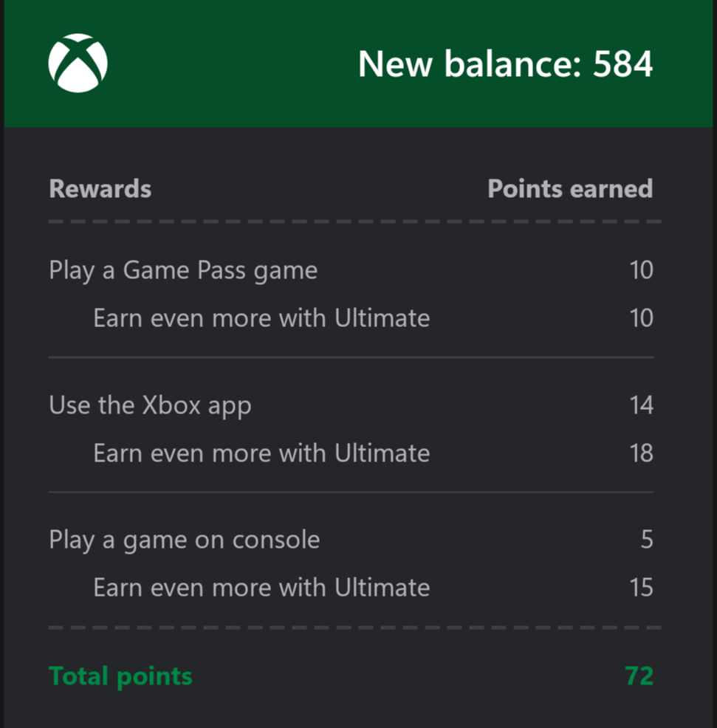Click the dashed divider below Rewards header
This screenshot has height=728, width=717.
(x=355, y=222)
